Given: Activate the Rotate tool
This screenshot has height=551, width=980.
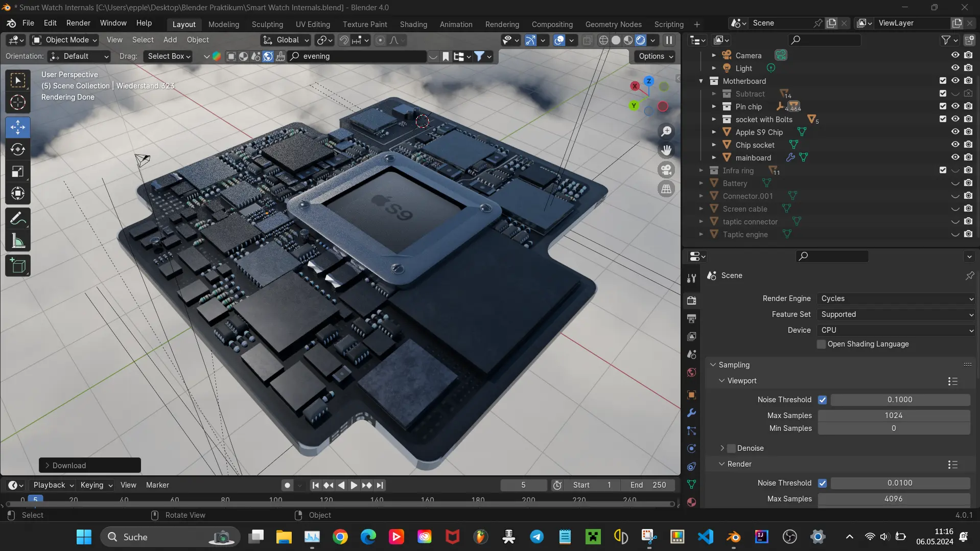Looking at the screenshot, I should (18, 149).
